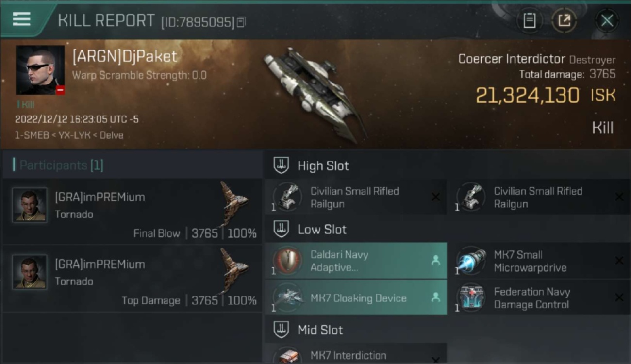This screenshot has height=364, width=631.
Task: Select the first Civilian Small Rifled Railgun icon
Action: [287, 197]
